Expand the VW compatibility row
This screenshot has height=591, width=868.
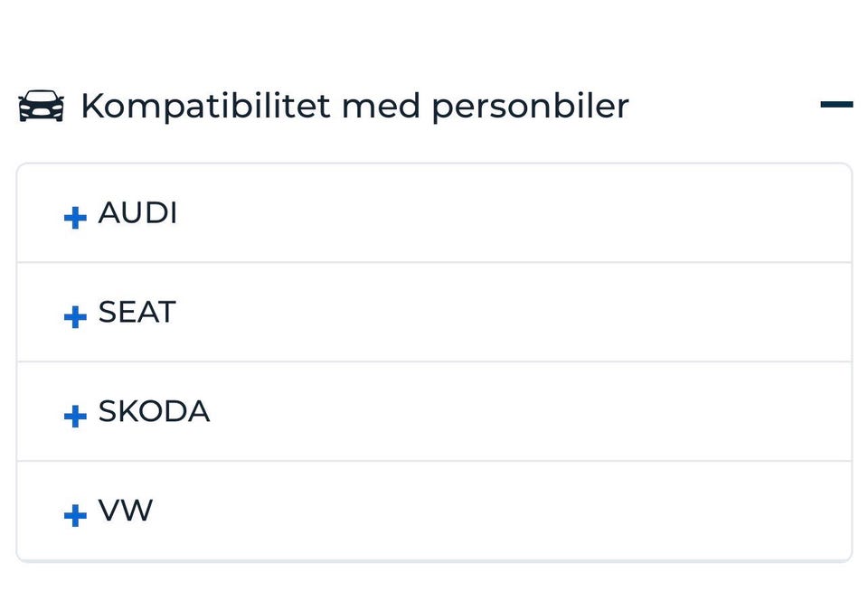pyautogui.click(x=434, y=511)
